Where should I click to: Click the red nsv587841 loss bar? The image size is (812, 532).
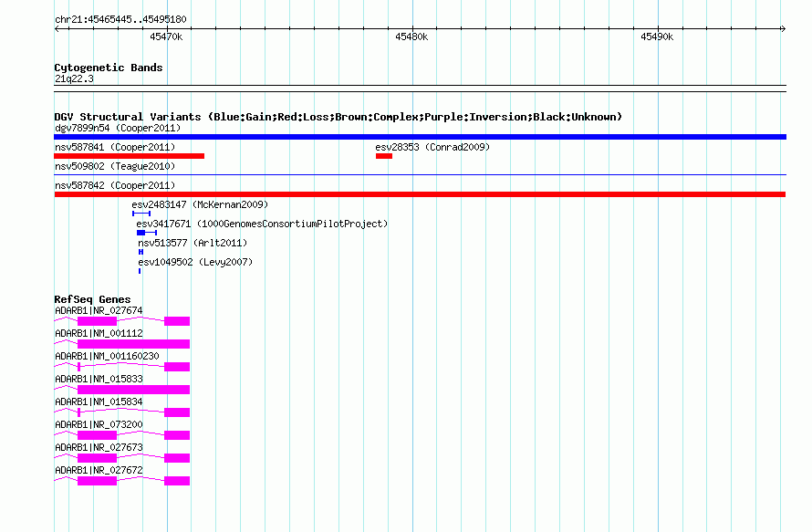pyautogui.click(x=129, y=156)
